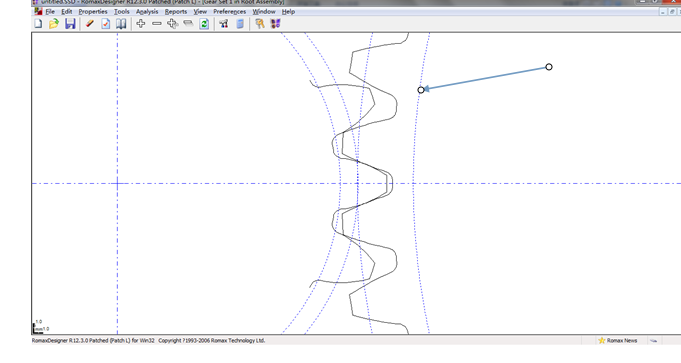Click the icon with red and blue dots
Image resolution: width=681 pixels, height=363 pixels.
[x=224, y=24]
